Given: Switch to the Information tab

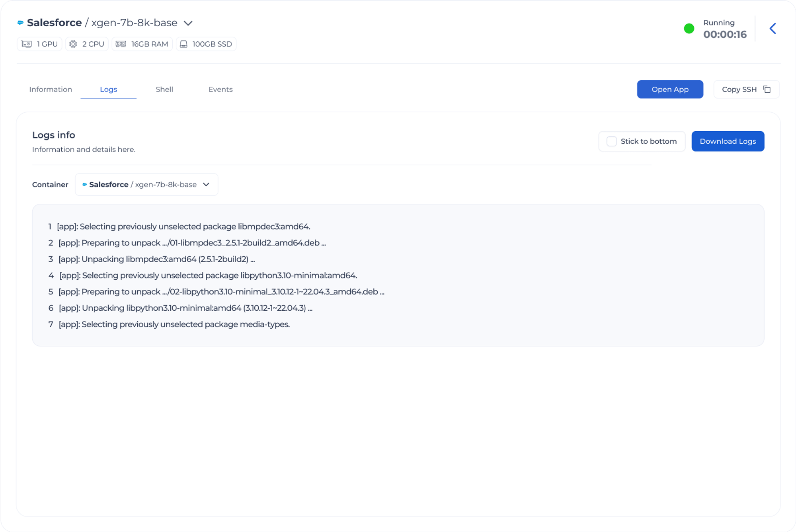Looking at the screenshot, I should 51,90.
